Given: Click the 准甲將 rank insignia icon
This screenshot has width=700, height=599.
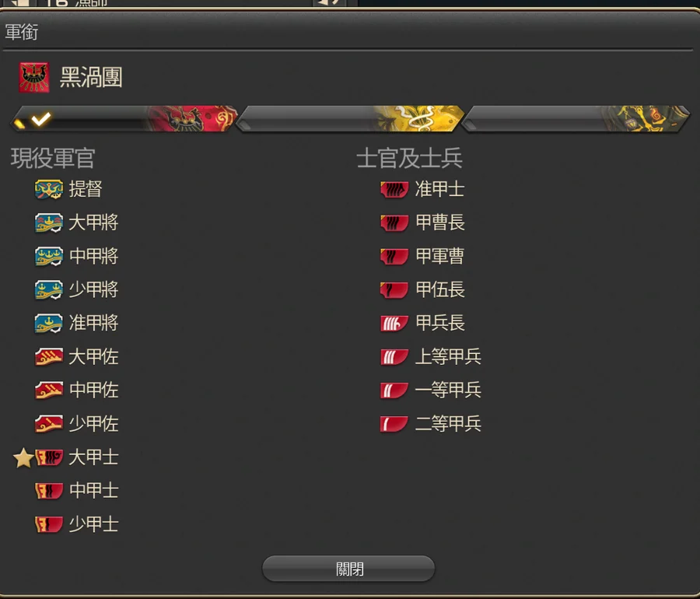Looking at the screenshot, I should 49,323.
